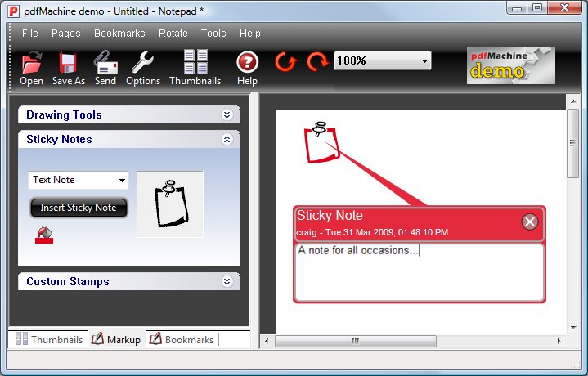Click the Save As floppy disk icon

68,64
